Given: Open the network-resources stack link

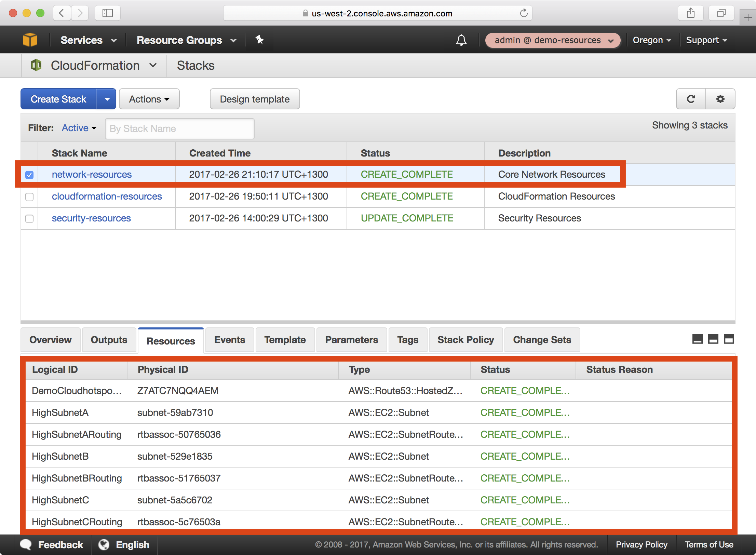Looking at the screenshot, I should (x=91, y=174).
